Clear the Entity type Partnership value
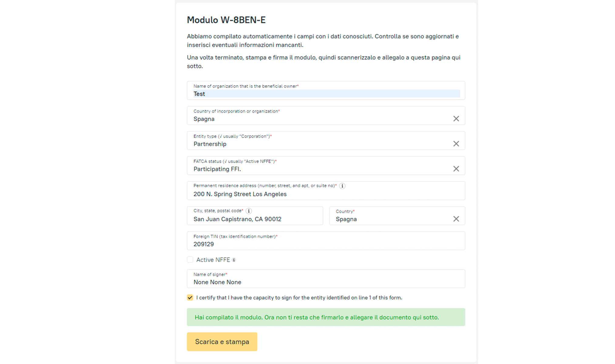Viewport: 615px width, 364px height. coord(456,144)
